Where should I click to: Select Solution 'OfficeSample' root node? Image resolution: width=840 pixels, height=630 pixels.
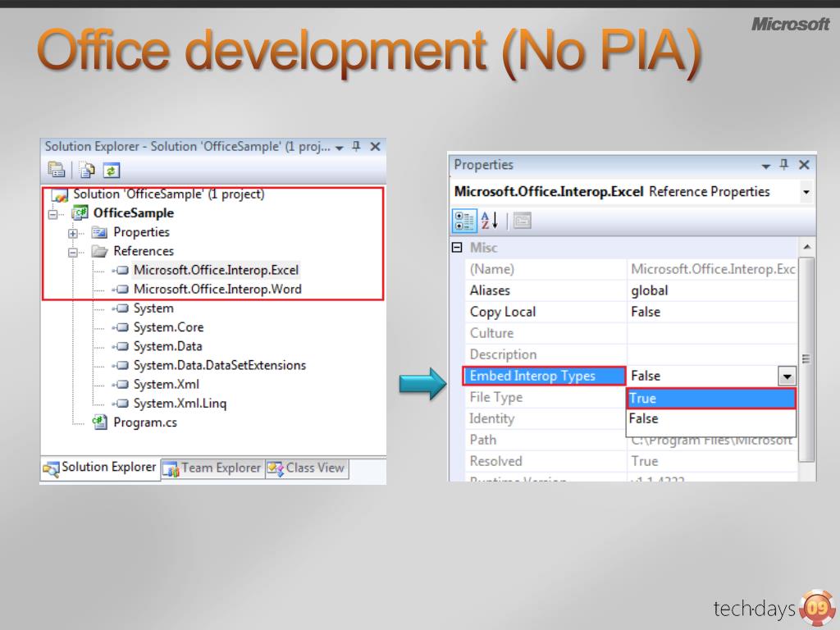(169, 194)
